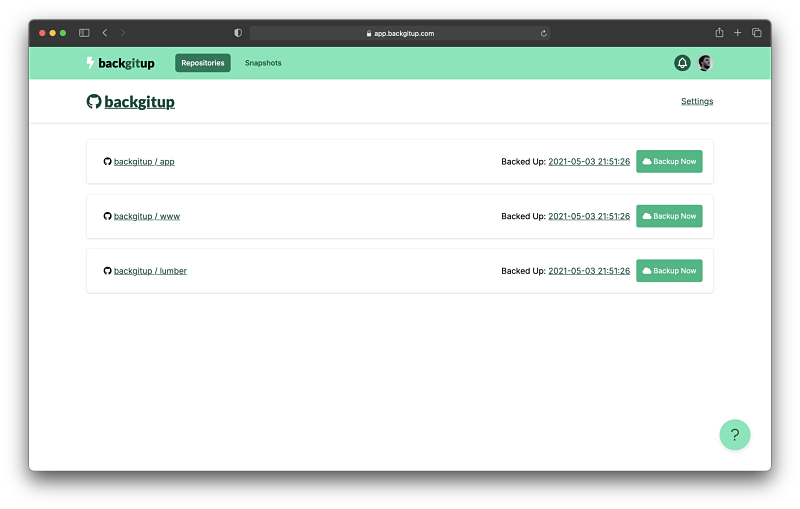Open the backup timestamp for backgitup / www
Screen dimensions: 800x509
point(589,216)
